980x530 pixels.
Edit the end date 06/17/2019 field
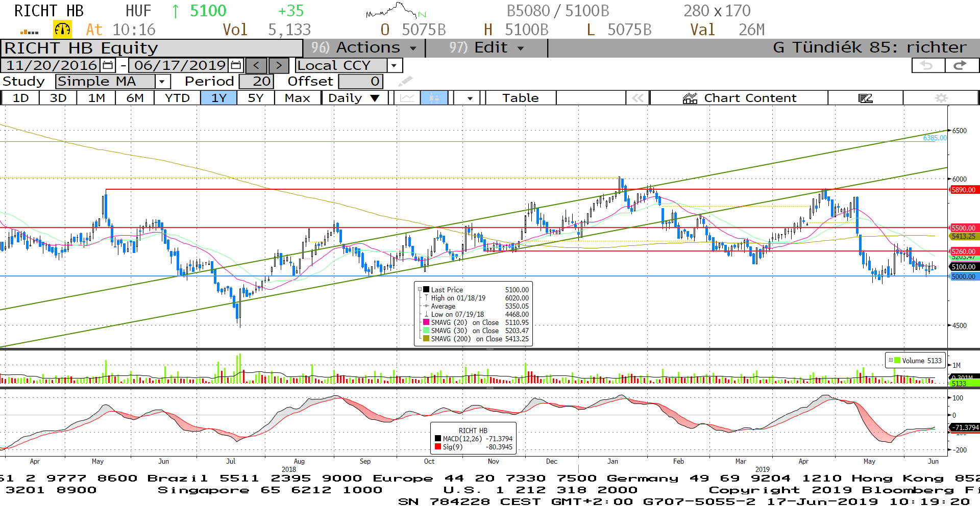[x=180, y=65]
